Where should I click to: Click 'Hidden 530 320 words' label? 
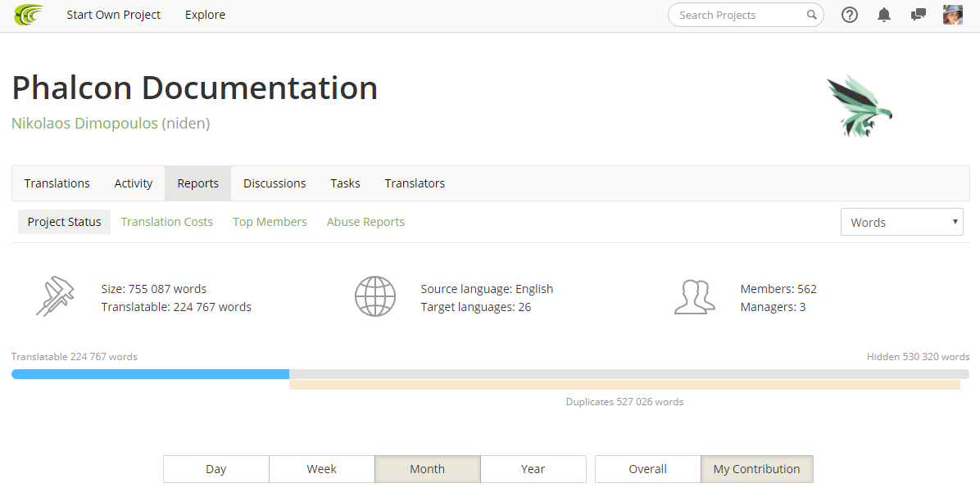coord(918,357)
